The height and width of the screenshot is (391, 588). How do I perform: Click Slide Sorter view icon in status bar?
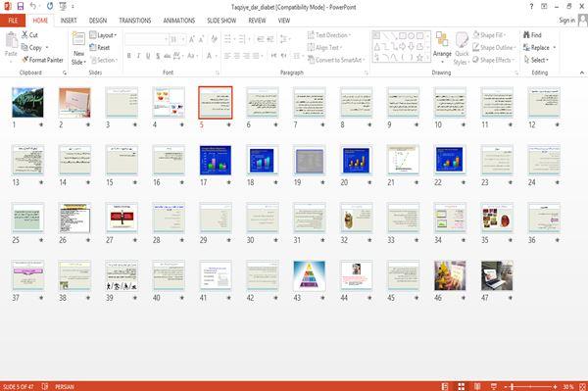pyautogui.click(x=461, y=386)
